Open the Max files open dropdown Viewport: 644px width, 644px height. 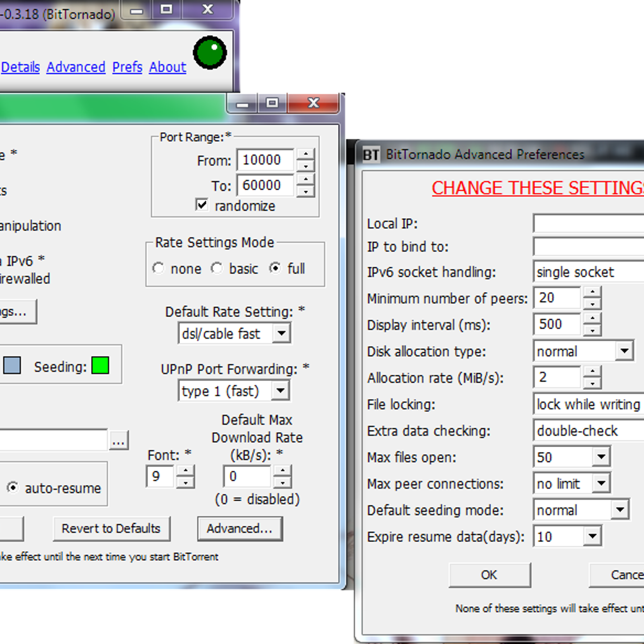pos(601,457)
